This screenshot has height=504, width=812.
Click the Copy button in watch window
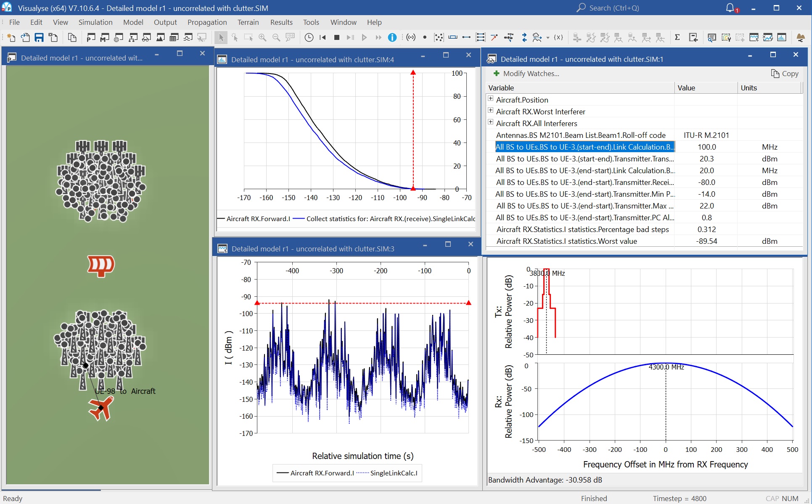pyautogui.click(x=785, y=74)
